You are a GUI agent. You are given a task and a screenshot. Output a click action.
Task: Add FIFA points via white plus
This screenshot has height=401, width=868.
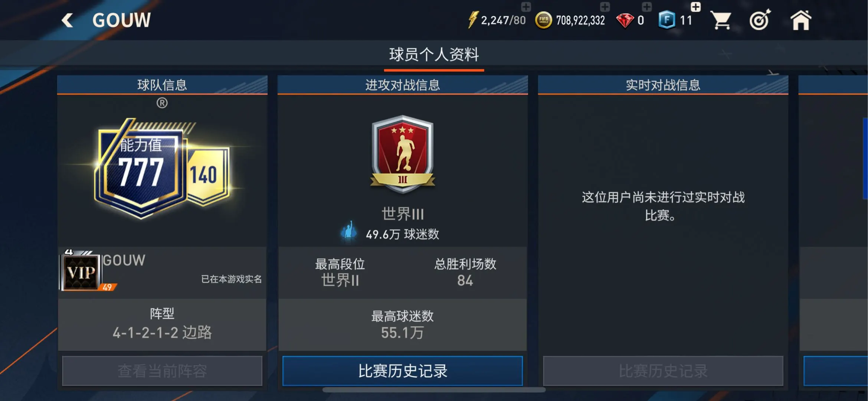coord(696,7)
